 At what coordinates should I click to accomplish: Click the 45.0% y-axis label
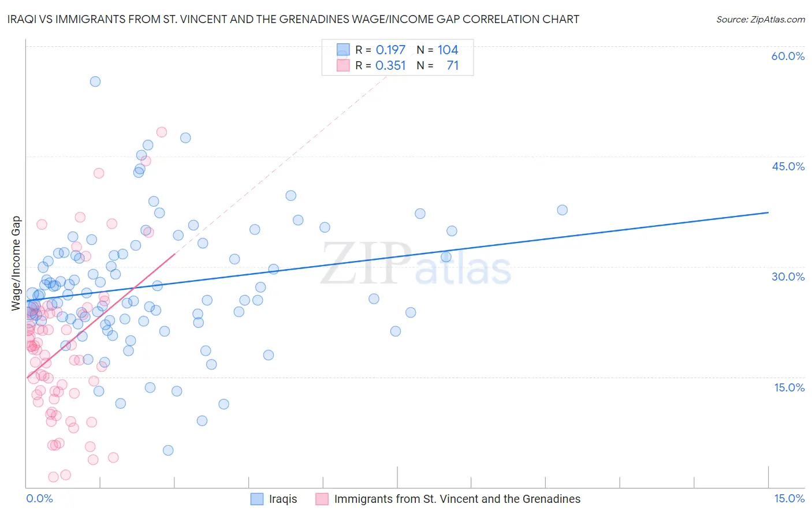tap(788, 166)
